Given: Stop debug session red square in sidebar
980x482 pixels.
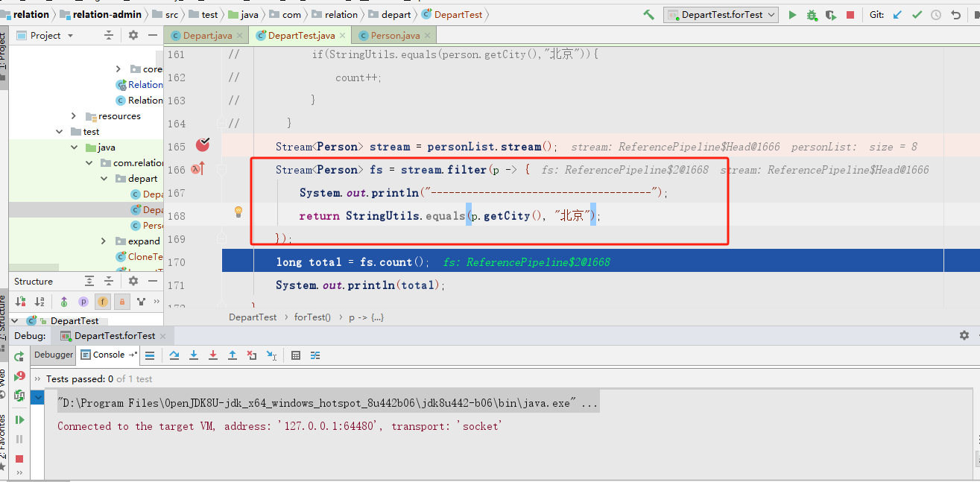Looking at the screenshot, I should 19,459.
